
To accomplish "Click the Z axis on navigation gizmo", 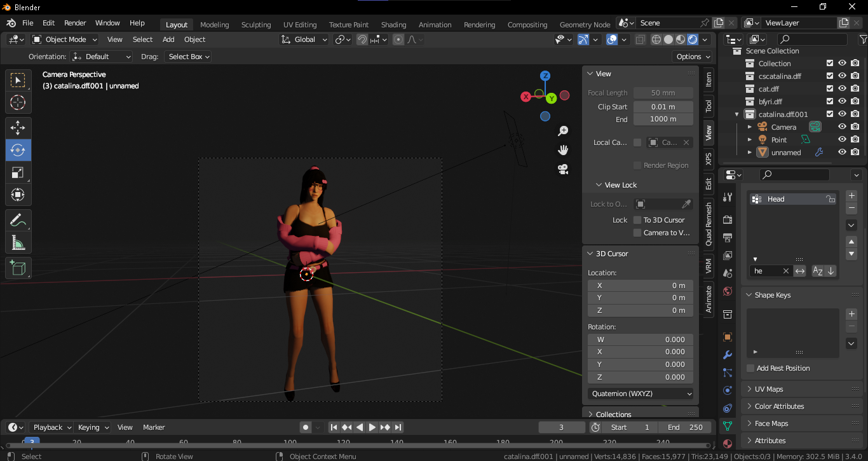I will [545, 76].
